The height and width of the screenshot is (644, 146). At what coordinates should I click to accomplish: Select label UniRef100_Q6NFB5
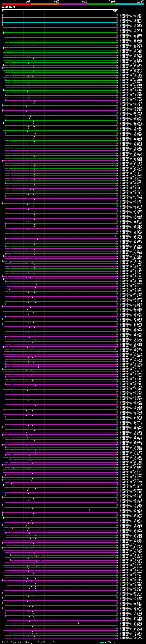point(131,590)
